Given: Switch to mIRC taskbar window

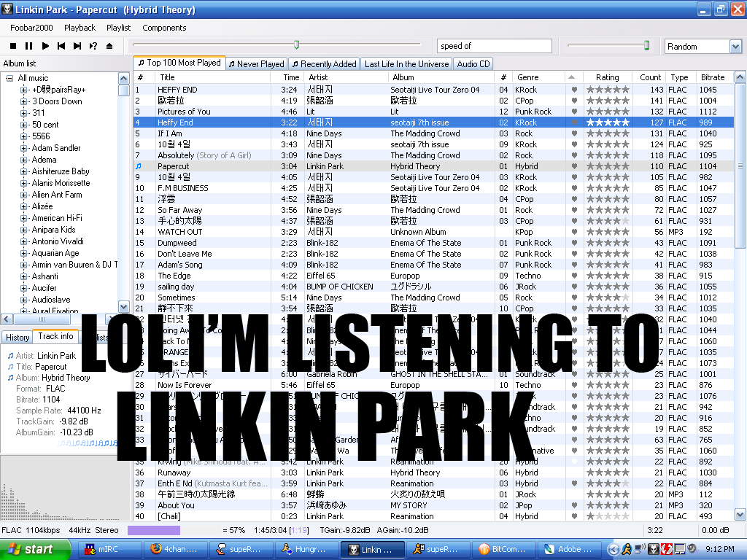Looking at the screenshot, I should [x=109, y=549].
